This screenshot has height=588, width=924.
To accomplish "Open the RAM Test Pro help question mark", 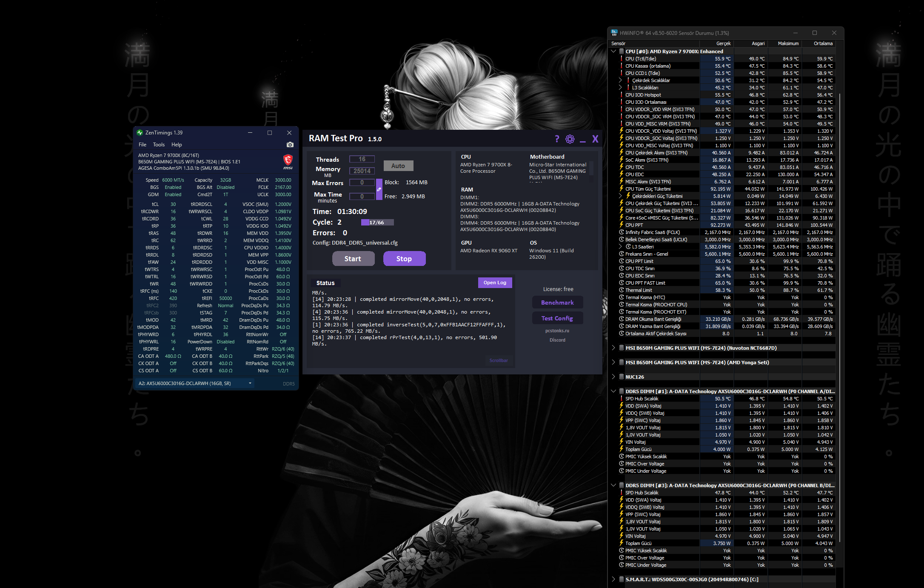I will 557,139.
